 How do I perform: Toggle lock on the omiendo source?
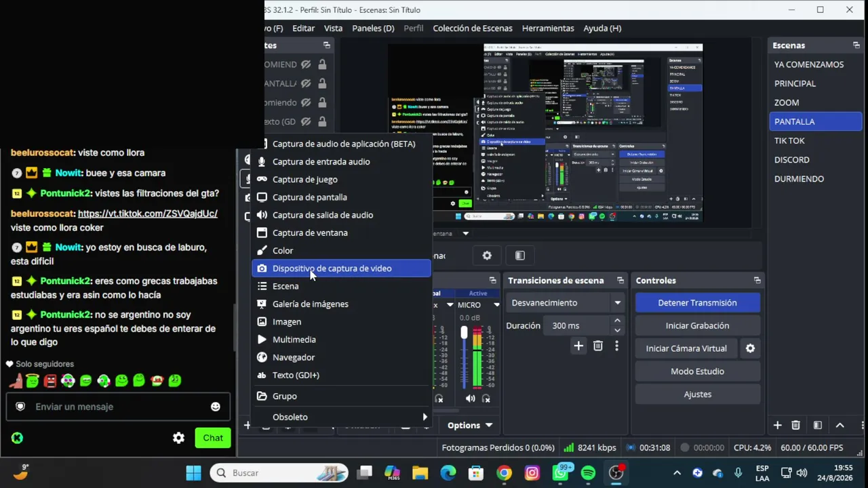322,102
